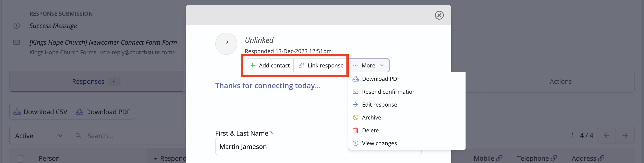644x163 pixels.
Task: Click the chevron arrow on the More button
Action: (x=382, y=65)
